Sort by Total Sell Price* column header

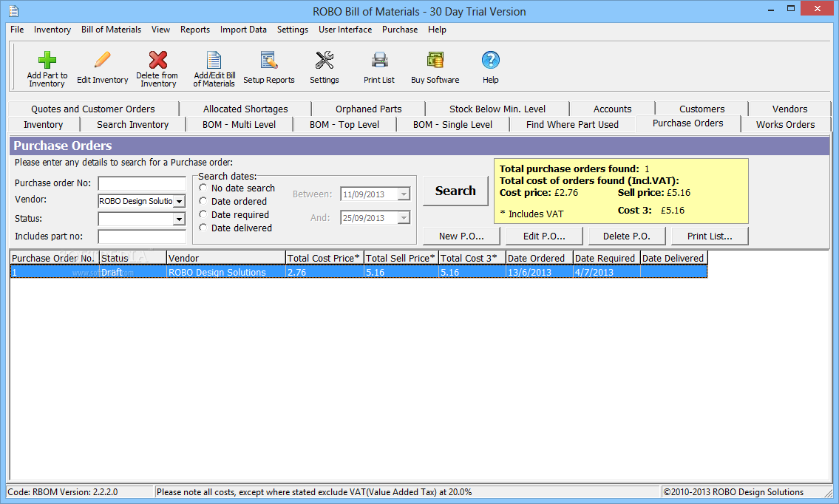click(401, 258)
